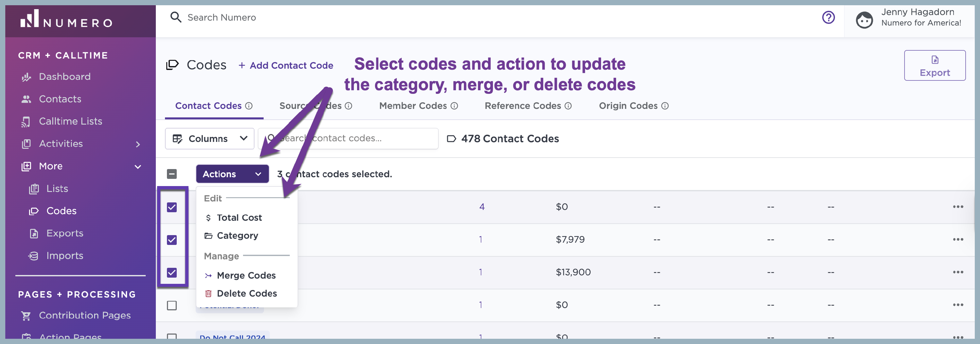Uncheck the first selected code checkbox

(172, 207)
